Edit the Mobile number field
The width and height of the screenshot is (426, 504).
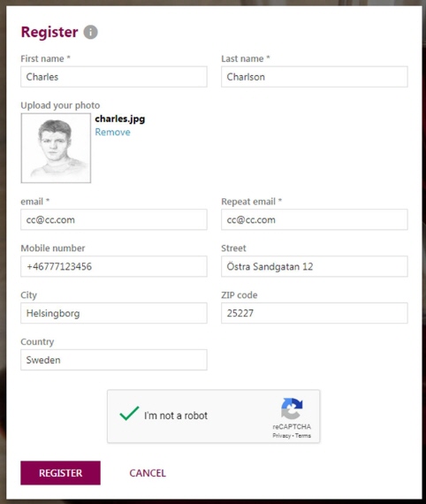[114, 266]
